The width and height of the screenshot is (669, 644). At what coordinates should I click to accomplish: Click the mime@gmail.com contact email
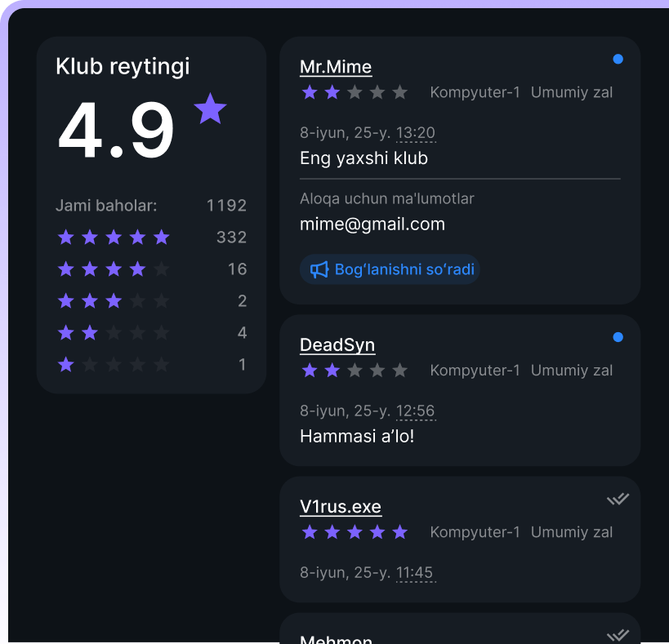[372, 224]
